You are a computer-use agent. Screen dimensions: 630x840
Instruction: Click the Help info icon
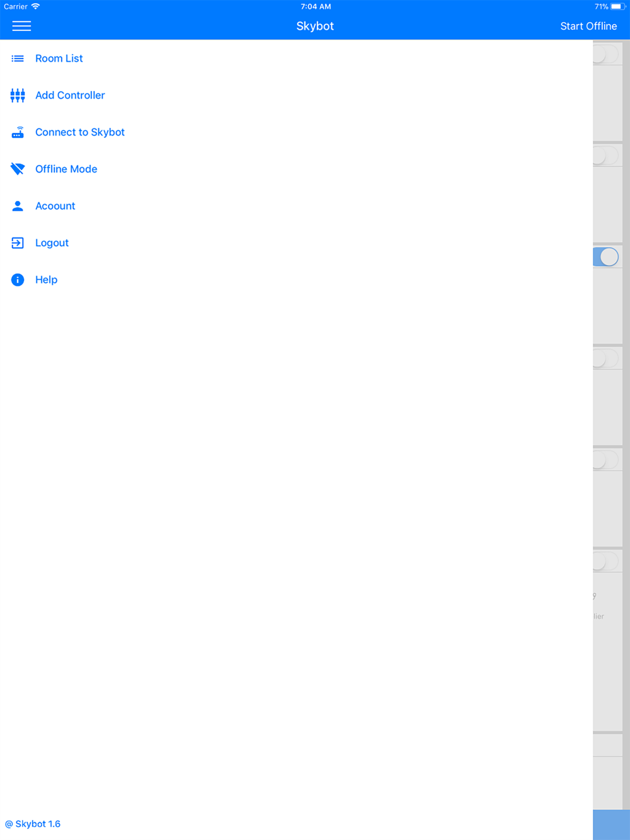click(x=18, y=280)
